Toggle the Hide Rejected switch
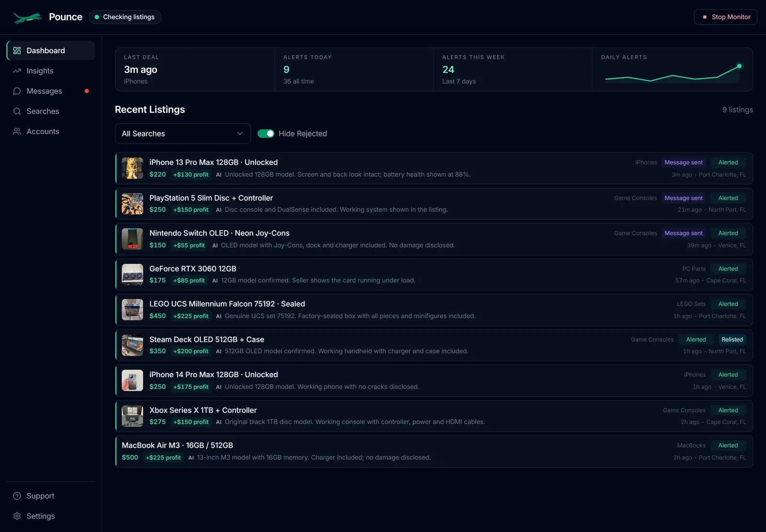Screen dimensions: 766x532 click(x=266, y=134)
